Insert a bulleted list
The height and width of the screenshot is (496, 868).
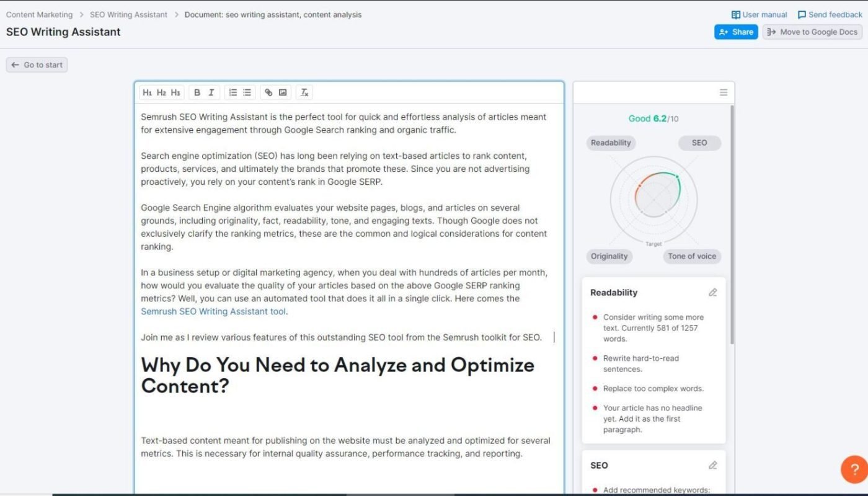coord(247,92)
